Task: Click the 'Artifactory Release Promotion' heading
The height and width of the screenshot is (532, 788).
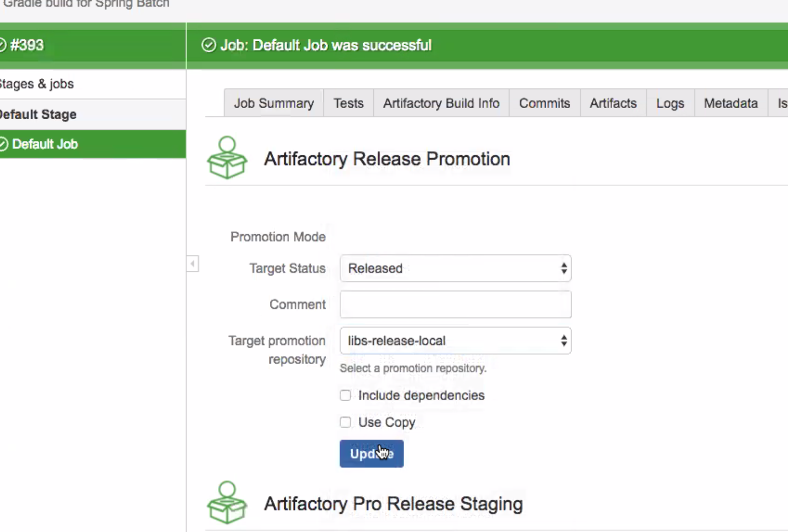Action: click(x=387, y=159)
